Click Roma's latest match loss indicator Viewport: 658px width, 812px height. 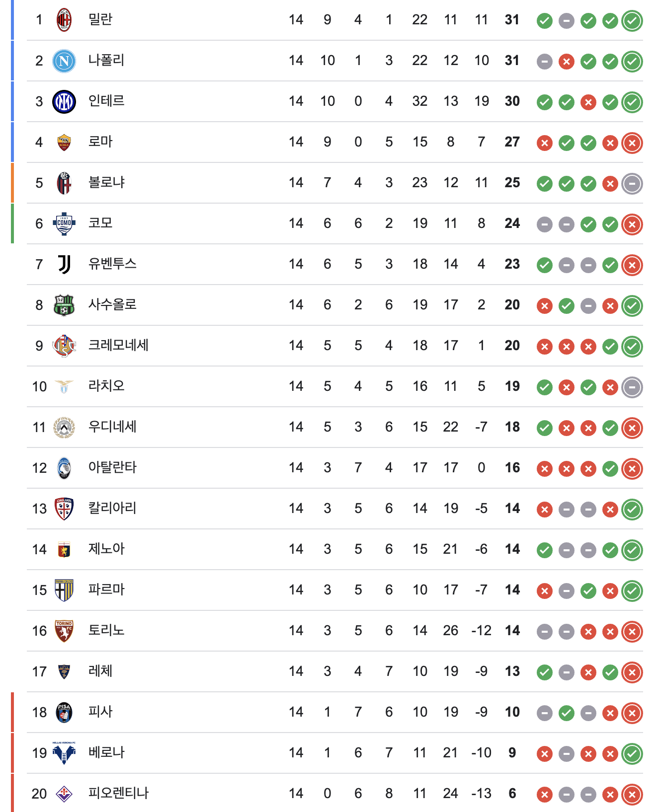[x=632, y=143]
